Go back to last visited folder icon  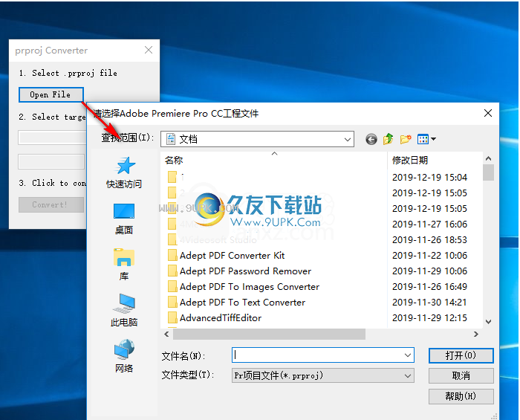[x=371, y=139]
